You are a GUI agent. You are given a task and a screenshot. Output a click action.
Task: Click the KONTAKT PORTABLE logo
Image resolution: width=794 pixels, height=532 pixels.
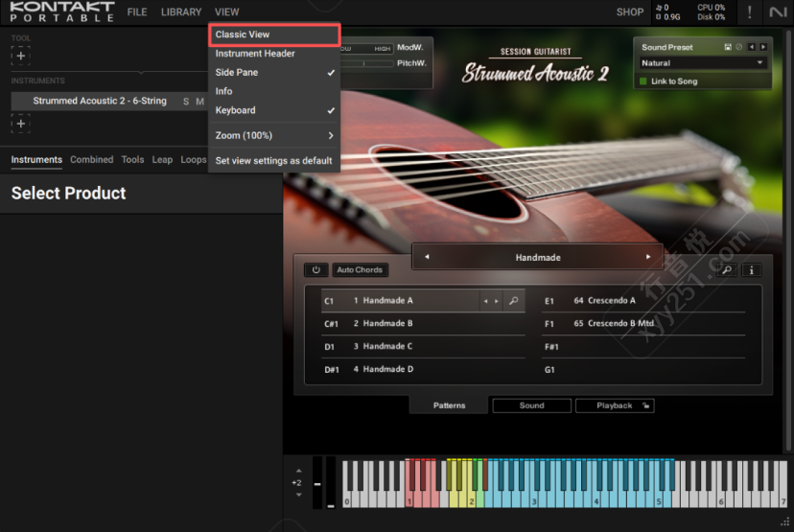coord(62,12)
